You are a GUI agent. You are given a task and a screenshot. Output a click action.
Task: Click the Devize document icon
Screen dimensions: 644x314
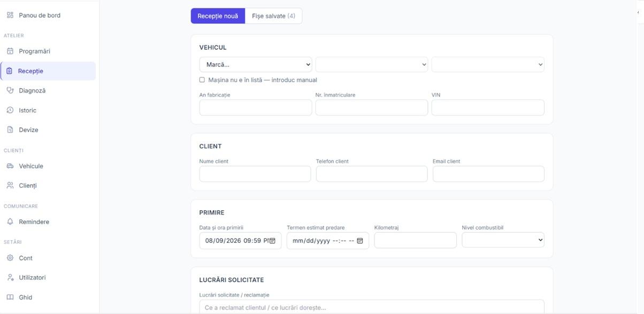[10, 129]
